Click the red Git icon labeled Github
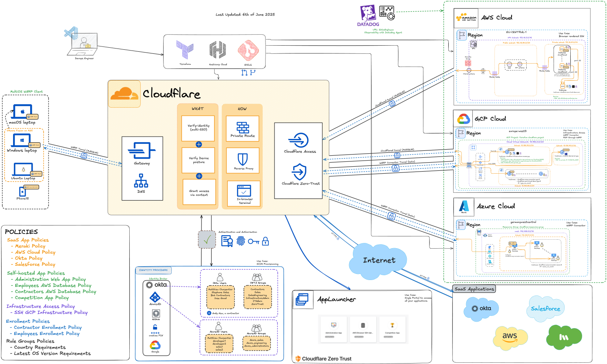This screenshot has height=364, width=607. click(x=248, y=50)
